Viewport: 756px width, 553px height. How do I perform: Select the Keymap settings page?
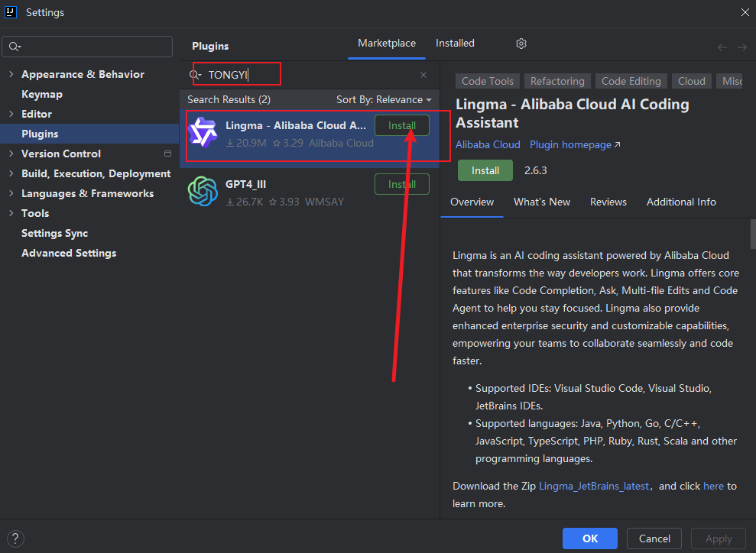pyautogui.click(x=42, y=94)
